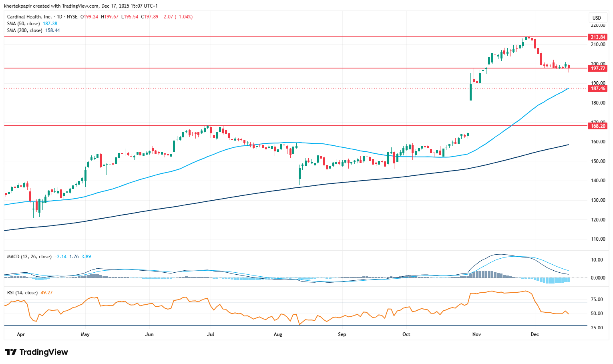Viewport: 613px width, 364px height.
Task: Select the MACD (12, 26, close) indicator label
Action: [29, 257]
